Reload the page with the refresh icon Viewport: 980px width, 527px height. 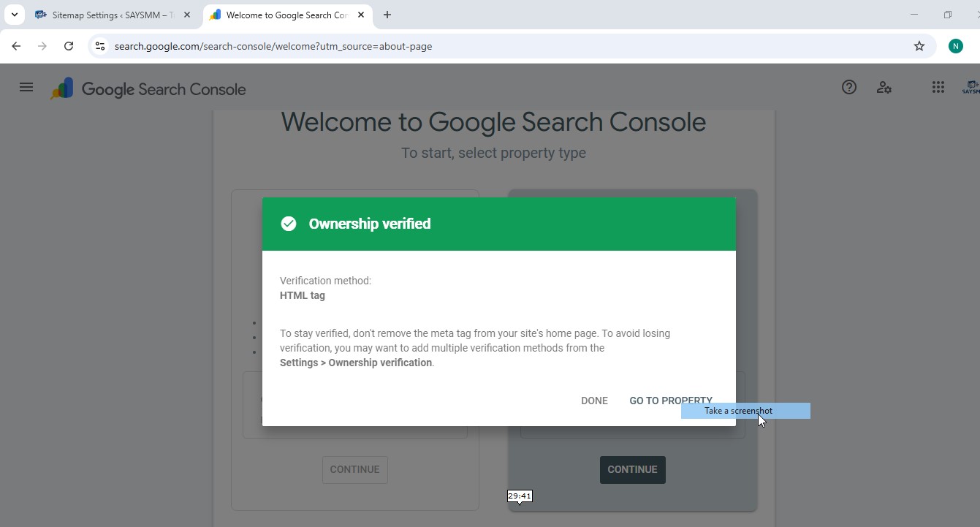click(69, 45)
